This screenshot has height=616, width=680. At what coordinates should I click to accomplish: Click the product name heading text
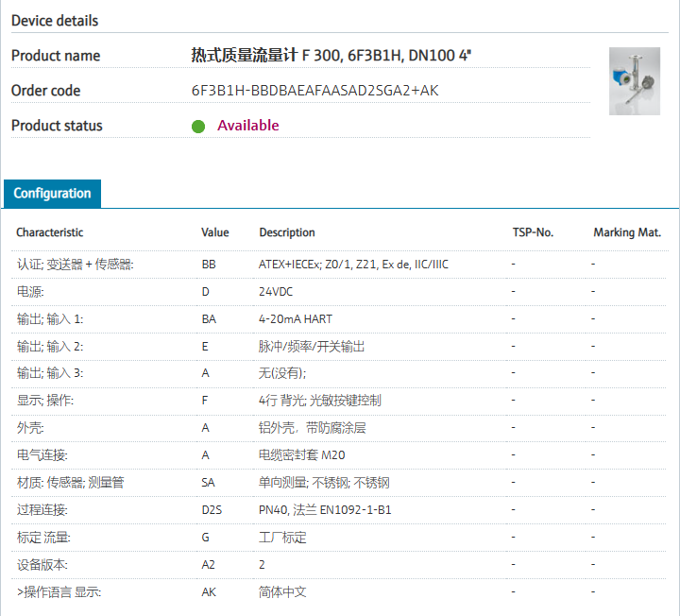tap(331, 56)
